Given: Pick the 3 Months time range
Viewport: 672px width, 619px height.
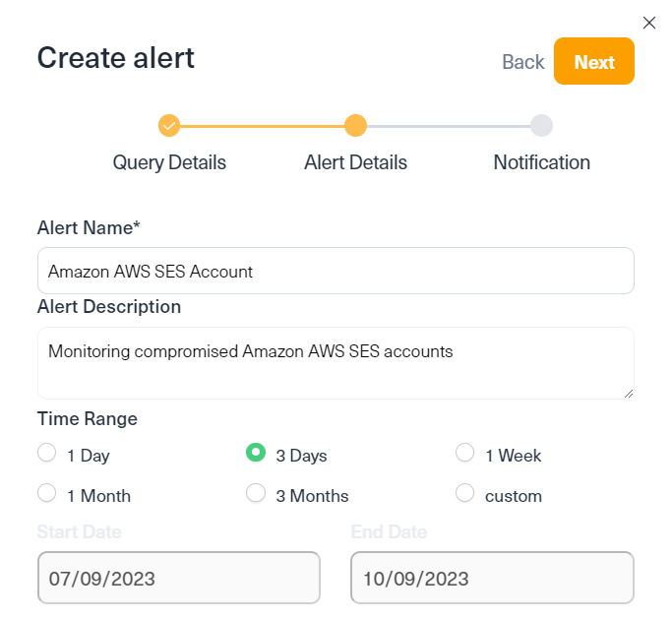Looking at the screenshot, I should 256,493.
